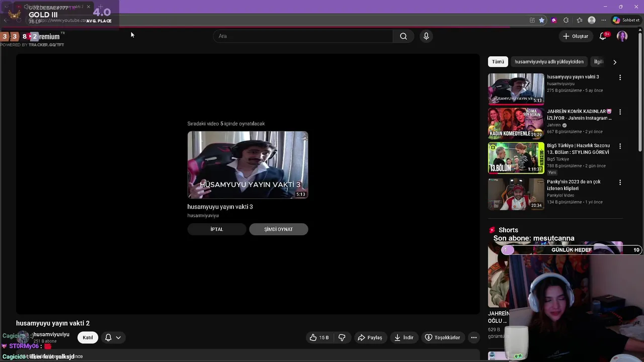
Task: Click the split-screen apps icon in address bar
Action: pyautogui.click(x=532, y=20)
